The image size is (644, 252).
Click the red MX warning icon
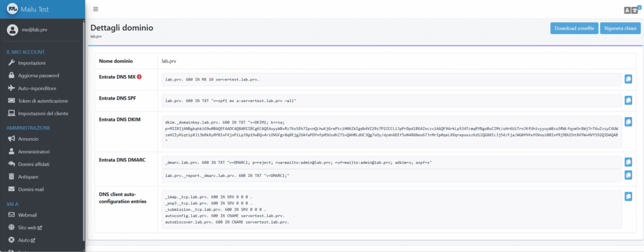139,77
